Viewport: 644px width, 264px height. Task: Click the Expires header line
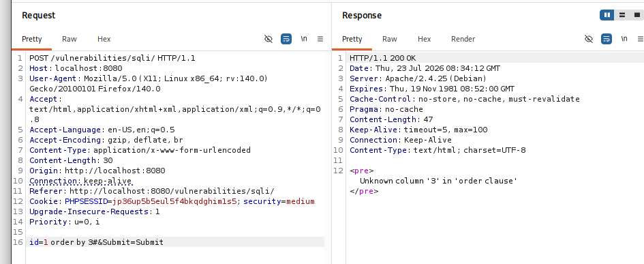[431, 89]
